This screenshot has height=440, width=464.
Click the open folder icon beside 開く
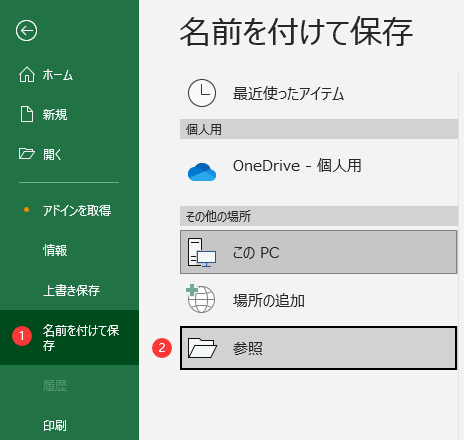(x=27, y=154)
